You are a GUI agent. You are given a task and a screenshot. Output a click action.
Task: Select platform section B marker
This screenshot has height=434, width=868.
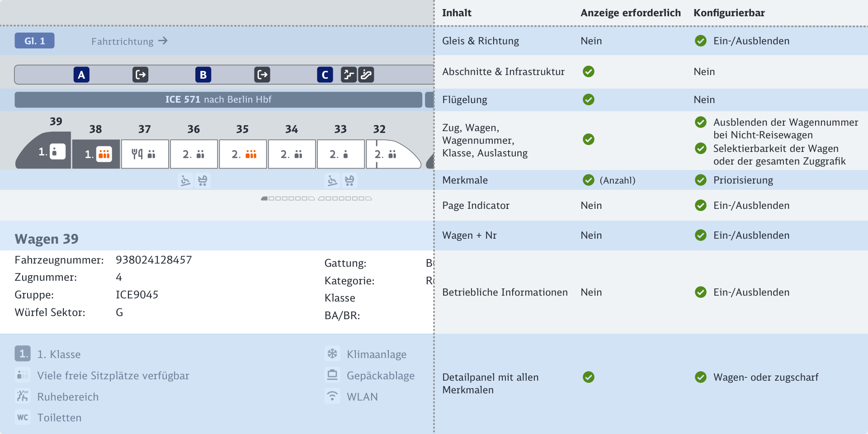coord(203,75)
